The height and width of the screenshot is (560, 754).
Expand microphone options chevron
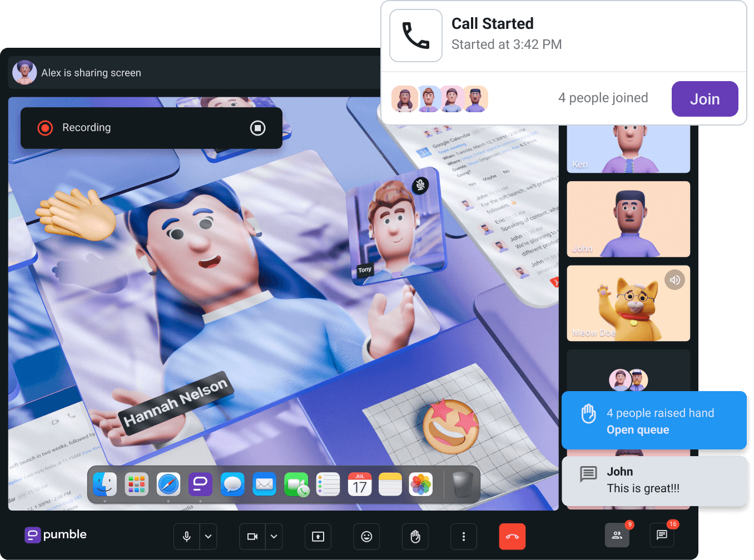tap(208, 536)
